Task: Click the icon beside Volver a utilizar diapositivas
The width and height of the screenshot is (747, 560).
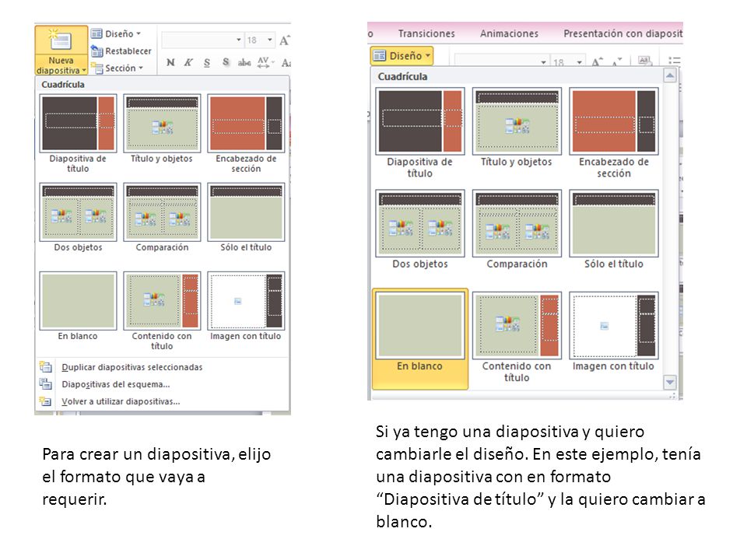Action: (46, 401)
